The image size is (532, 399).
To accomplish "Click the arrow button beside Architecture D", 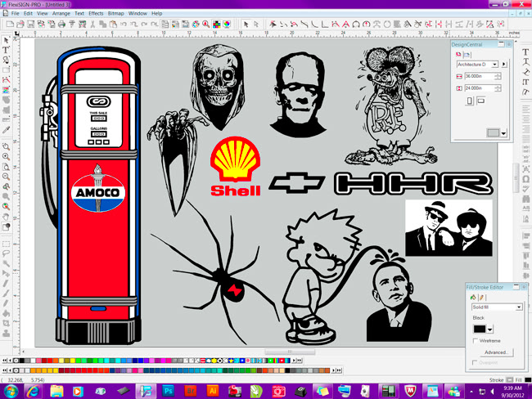I will point(504,64).
